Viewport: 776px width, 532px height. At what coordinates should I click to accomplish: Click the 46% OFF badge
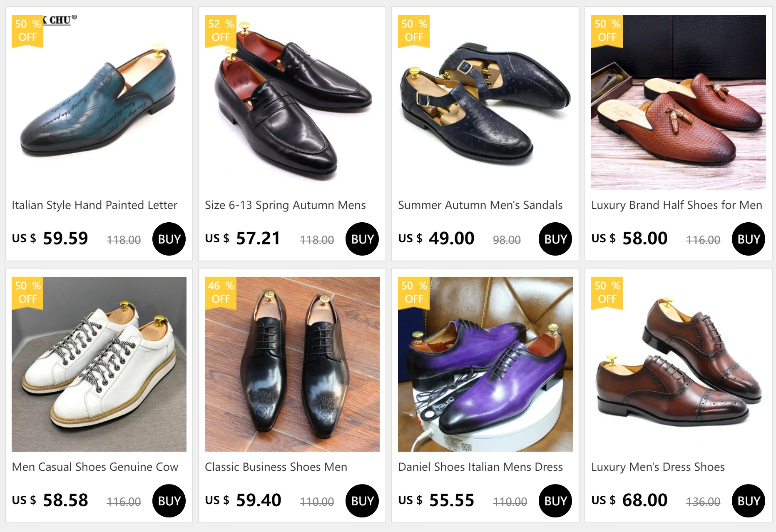pyautogui.click(x=221, y=293)
